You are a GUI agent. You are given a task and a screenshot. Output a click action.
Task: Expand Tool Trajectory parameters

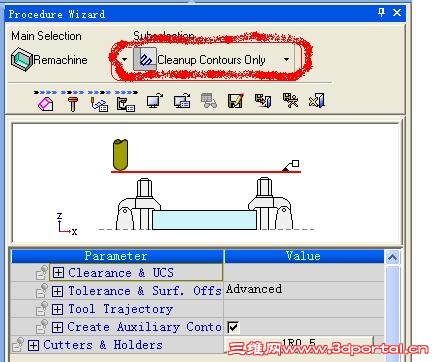pos(57,309)
